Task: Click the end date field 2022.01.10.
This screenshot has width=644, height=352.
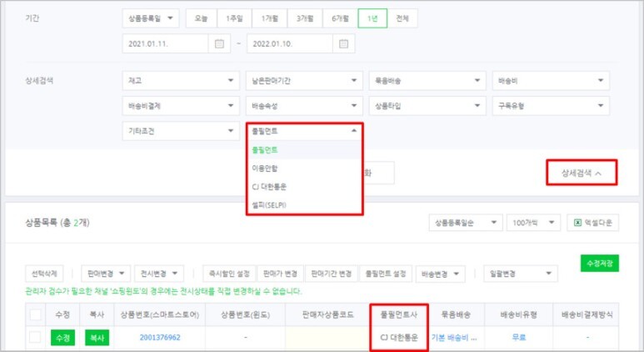Action: tap(290, 43)
